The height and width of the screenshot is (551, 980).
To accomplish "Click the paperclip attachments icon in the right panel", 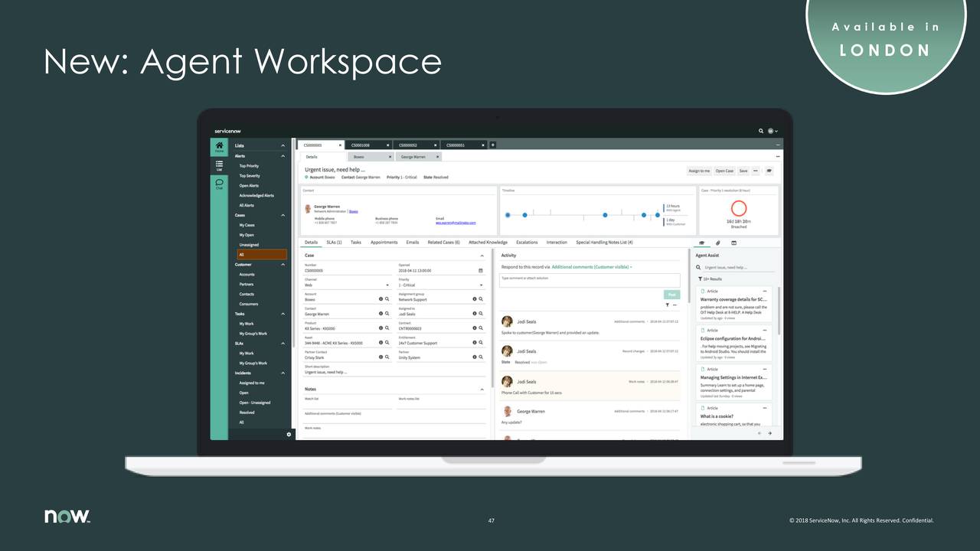I will tap(717, 243).
